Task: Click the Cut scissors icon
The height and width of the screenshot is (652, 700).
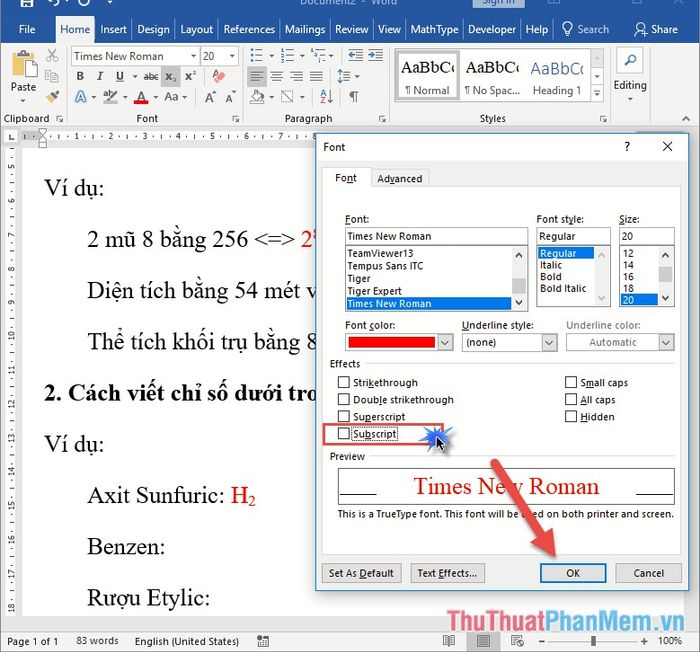Action: pos(52,56)
